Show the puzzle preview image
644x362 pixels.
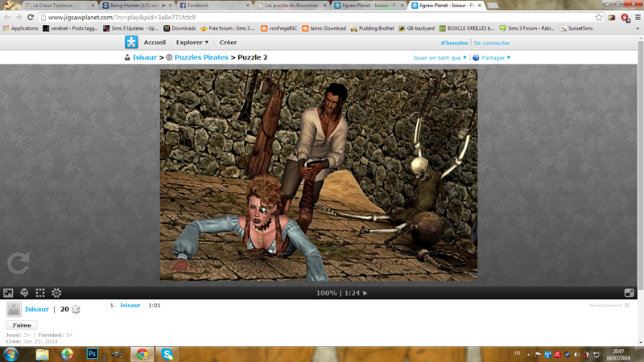8,293
